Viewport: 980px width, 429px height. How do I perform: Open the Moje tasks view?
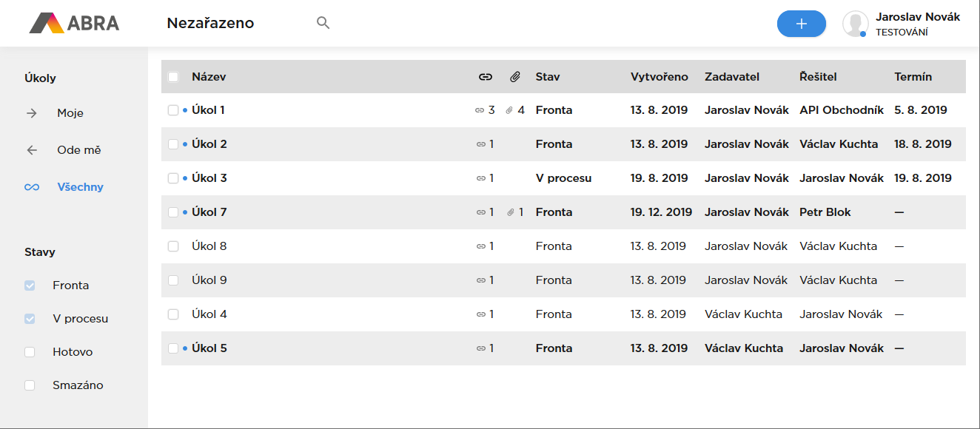pos(70,113)
